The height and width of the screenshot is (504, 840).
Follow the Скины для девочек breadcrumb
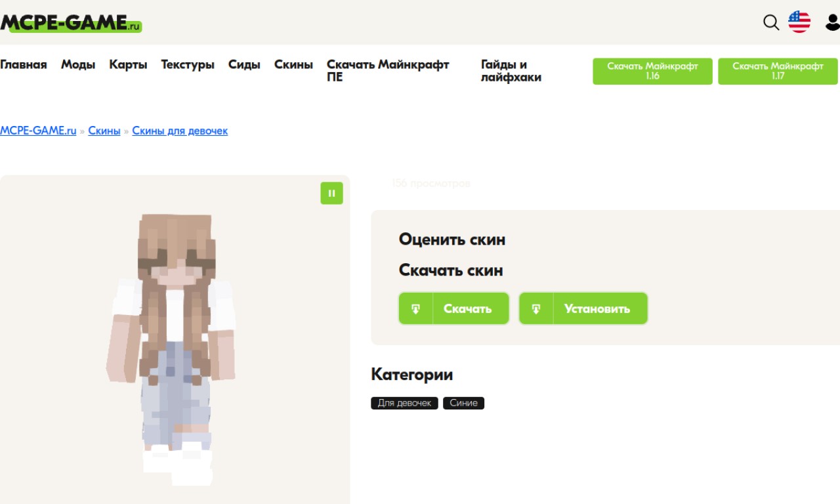tap(180, 131)
